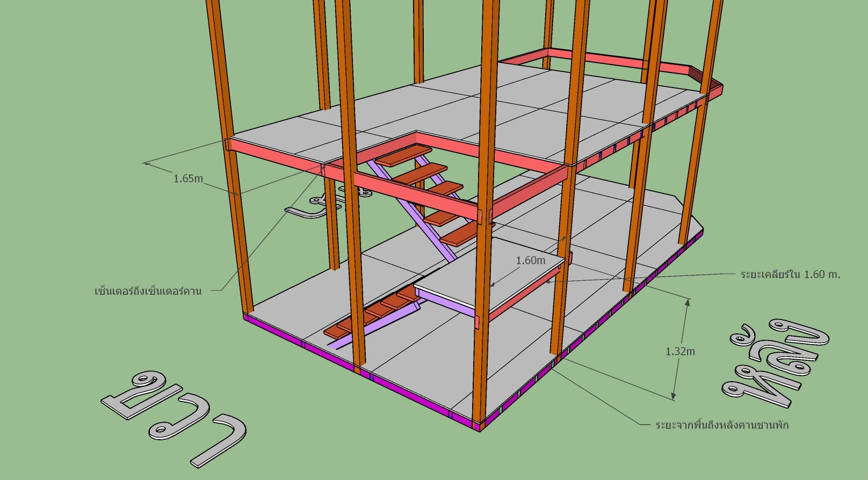Click the 3D text "ขวา" on the ground
868x480 pixels.
tap(172, 416)
